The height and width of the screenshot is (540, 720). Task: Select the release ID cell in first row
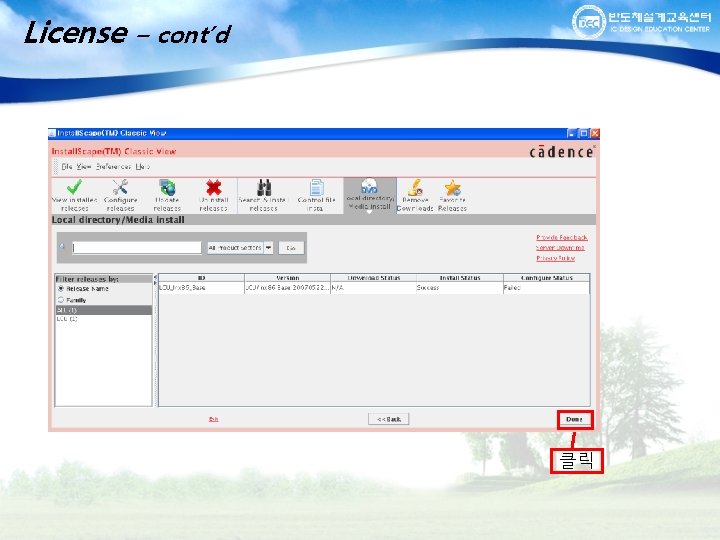click(x=202, y=288)
